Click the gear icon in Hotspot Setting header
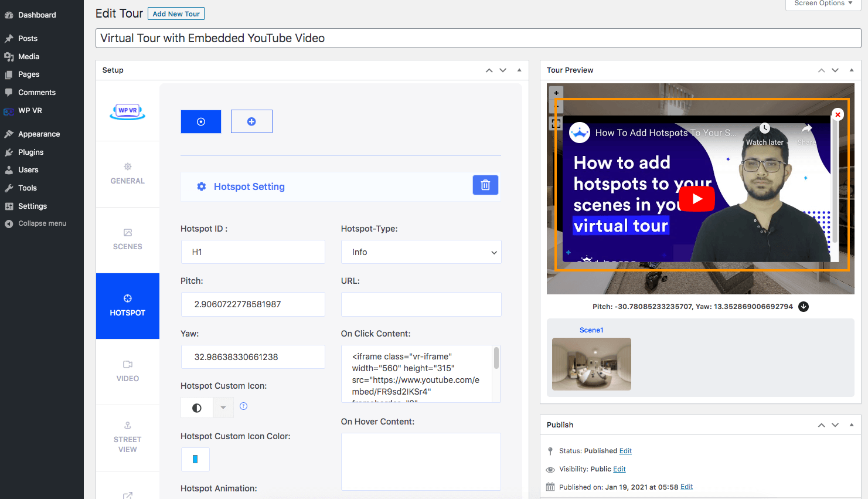 click(202, 186)
